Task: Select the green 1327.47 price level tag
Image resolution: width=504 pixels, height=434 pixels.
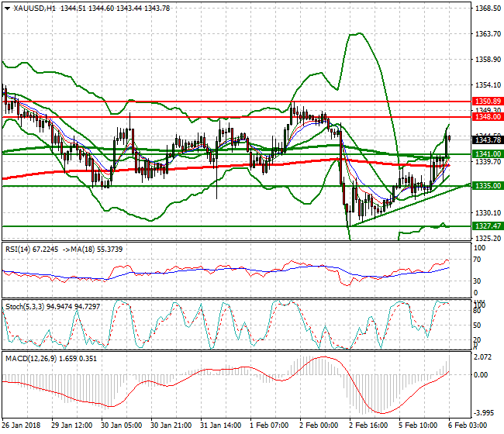Action: point(487,226)
